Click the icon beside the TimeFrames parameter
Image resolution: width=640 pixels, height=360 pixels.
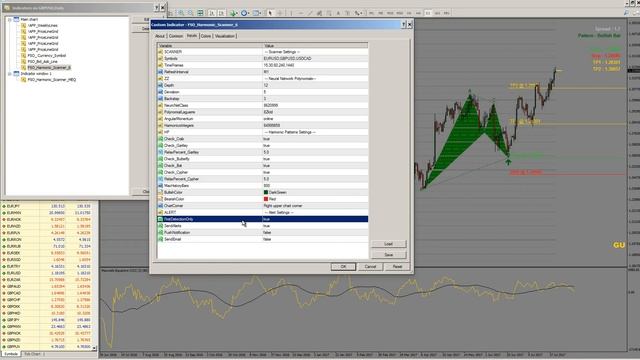pyautogui.click(x=160, y=65)
